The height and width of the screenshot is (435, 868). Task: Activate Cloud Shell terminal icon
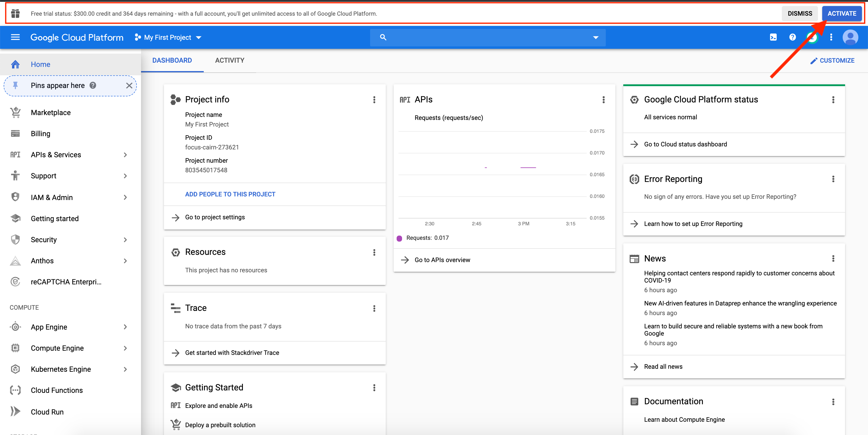point(773,37)
